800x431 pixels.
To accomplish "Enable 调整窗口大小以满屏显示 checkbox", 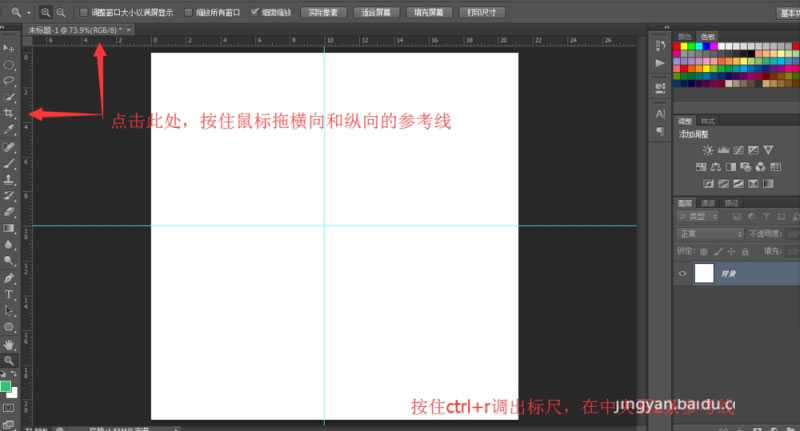I will [x=84, y=12].
